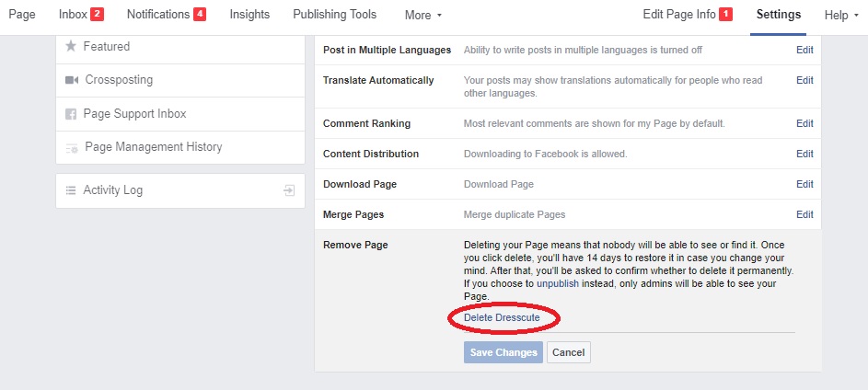Viewport: 868px width, 390px height.
Task: Click the Delete Dresscute link
Action: tap(502, 317)
